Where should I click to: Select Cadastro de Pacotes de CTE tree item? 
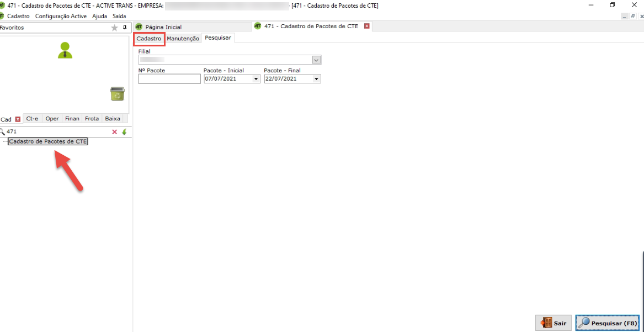(48, 141)
